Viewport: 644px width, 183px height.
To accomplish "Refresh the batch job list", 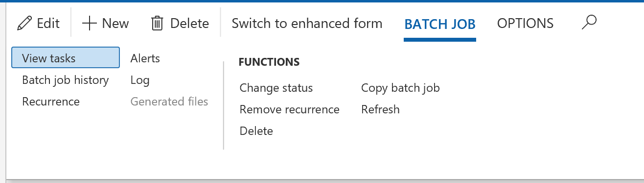I will pos(380,109).
